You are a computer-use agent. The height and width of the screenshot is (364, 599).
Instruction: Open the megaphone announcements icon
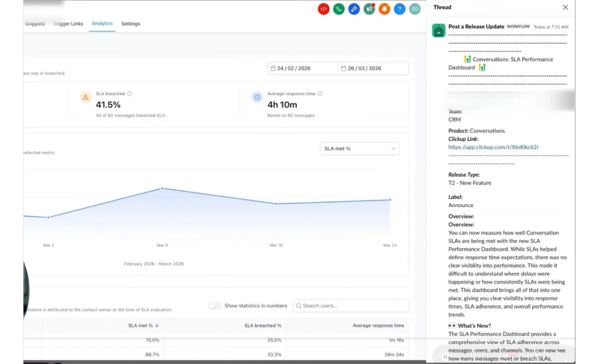pyautogui.click(x=369, y=9)
